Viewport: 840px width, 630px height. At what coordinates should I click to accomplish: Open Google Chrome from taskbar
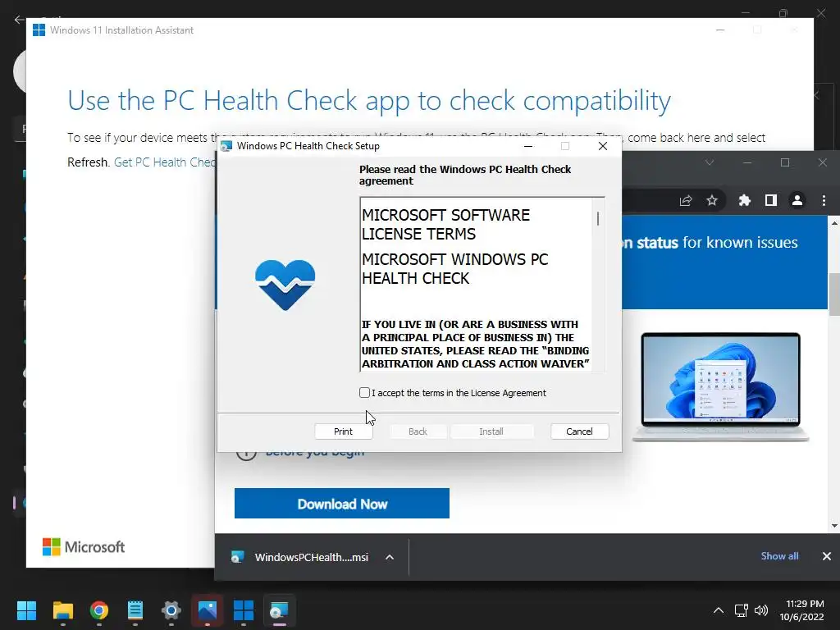[99, 610]
